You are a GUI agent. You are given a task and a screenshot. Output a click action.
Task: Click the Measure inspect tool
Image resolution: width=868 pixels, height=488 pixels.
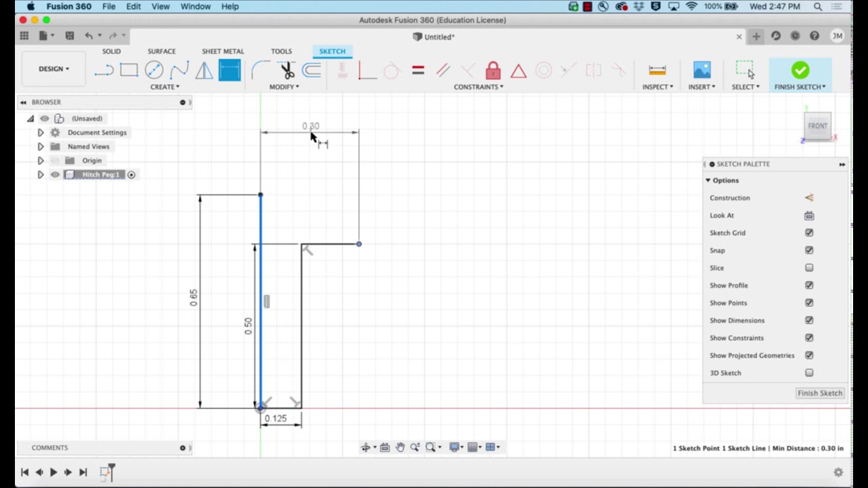657,70
